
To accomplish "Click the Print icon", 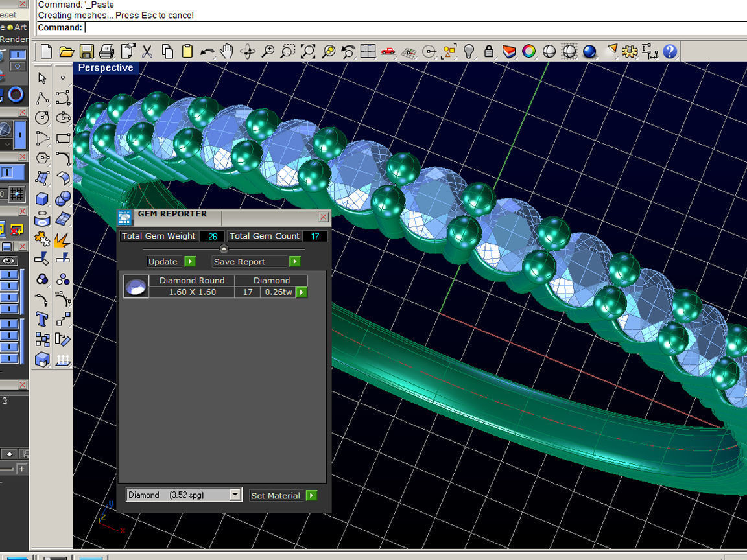I will [x=107, y=51].
